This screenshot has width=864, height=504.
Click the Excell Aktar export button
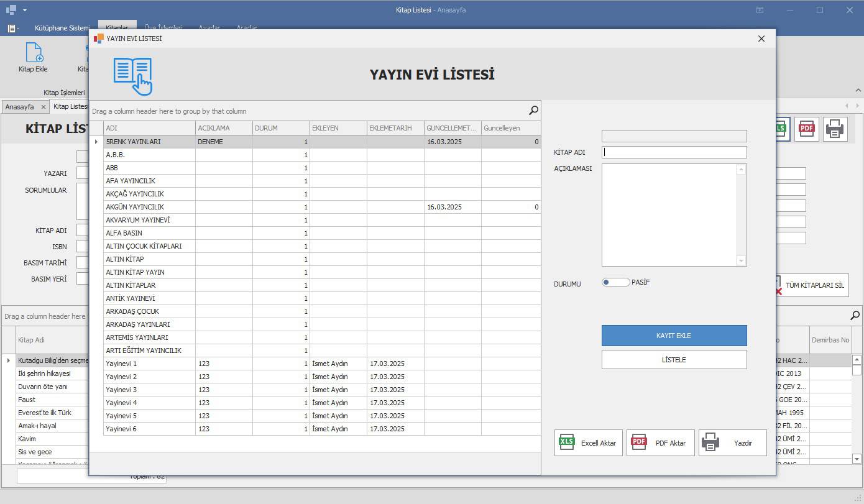[588, 443]
